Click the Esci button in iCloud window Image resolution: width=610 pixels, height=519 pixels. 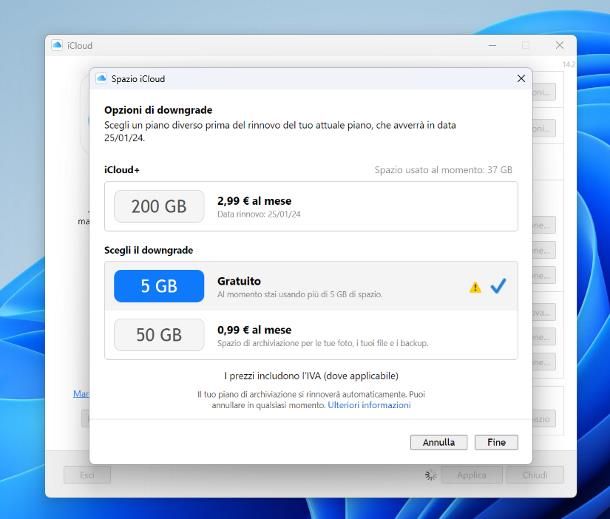click(87, 475)
